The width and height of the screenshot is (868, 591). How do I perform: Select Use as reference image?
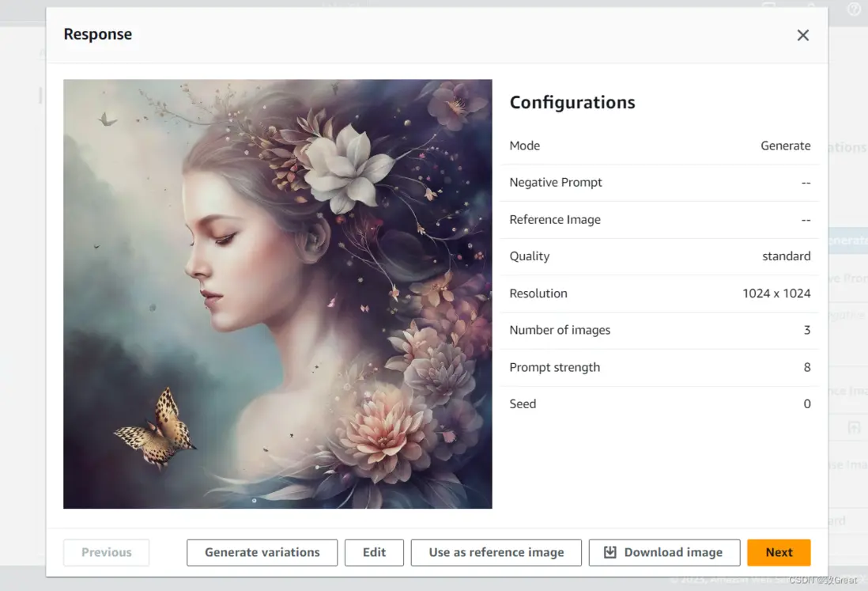(496, 552)
